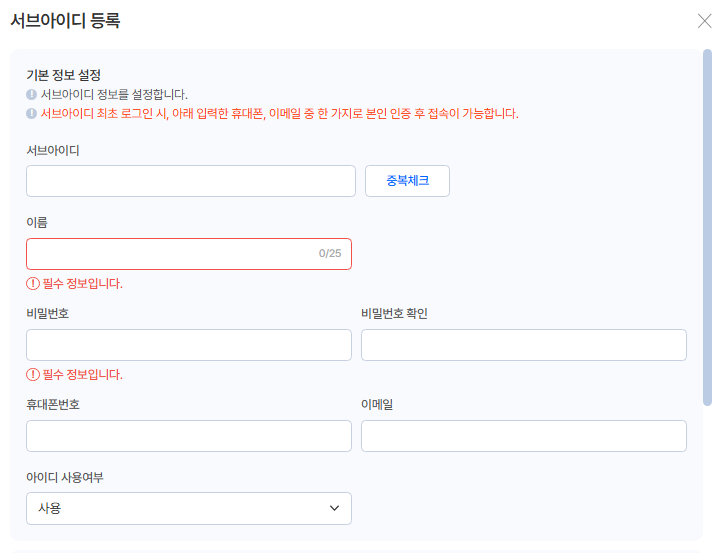Click the orange first-login verification notice
The width and height of the screenshot is (720, 553).
280,114
